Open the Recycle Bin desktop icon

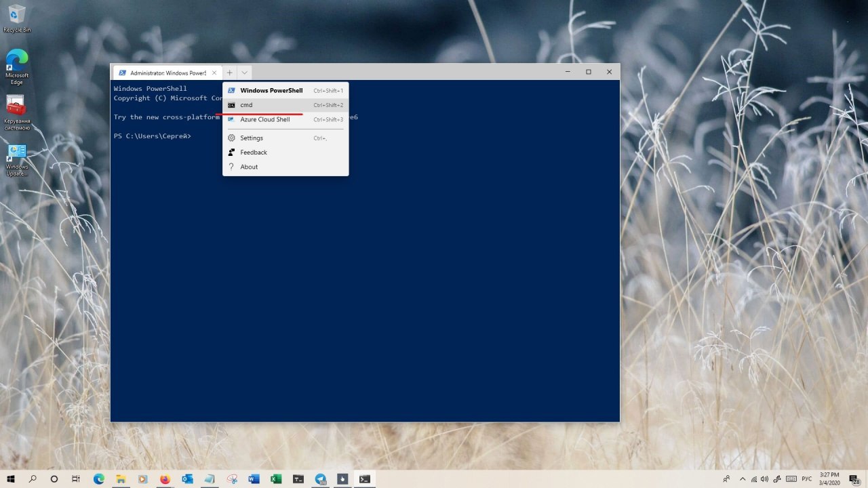tap(16, 18)
